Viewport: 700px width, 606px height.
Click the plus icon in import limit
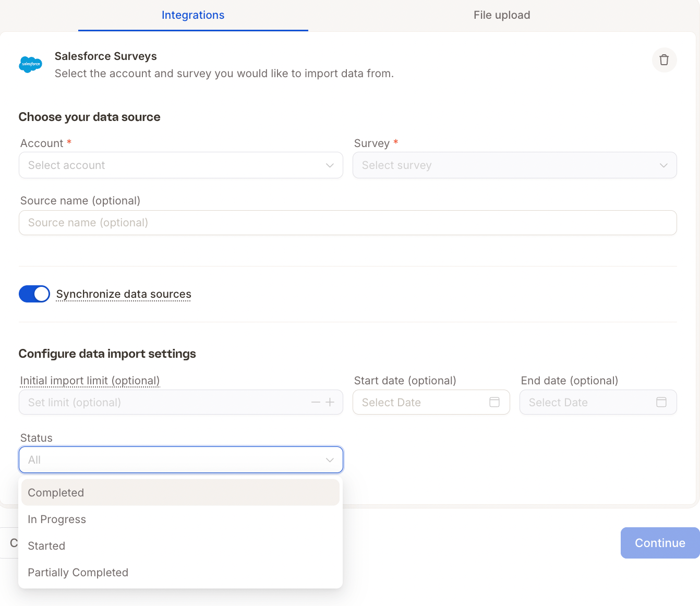tap(330, 402)
